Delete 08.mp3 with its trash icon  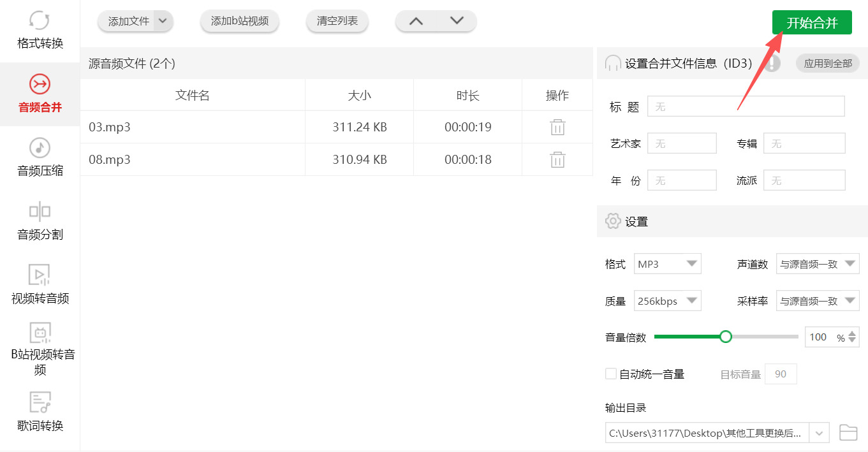[557, 159]
